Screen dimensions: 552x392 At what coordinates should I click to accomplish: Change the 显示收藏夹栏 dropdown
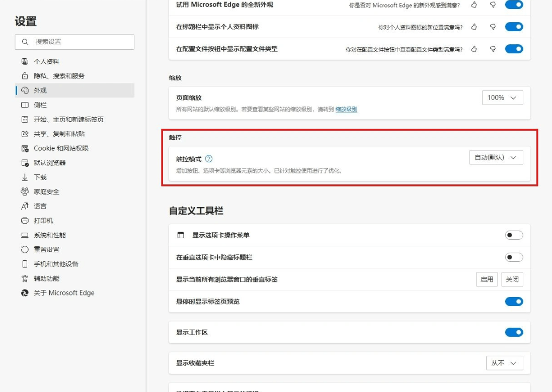504,363
